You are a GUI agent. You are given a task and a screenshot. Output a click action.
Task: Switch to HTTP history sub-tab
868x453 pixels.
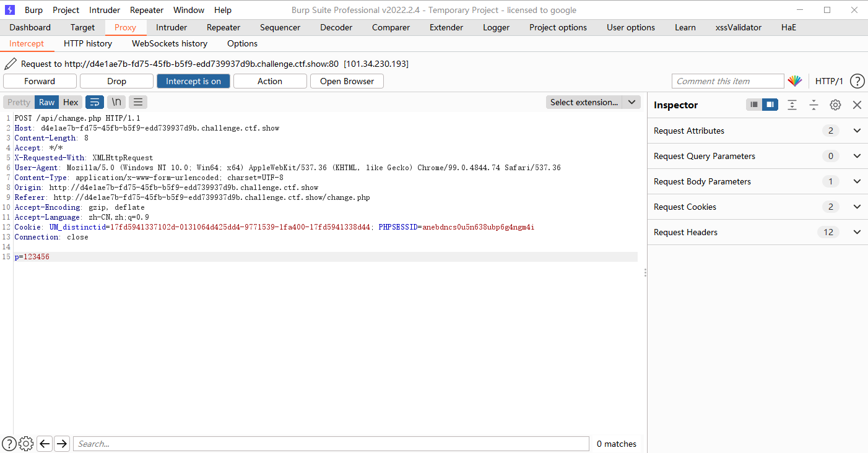(88, 43)
